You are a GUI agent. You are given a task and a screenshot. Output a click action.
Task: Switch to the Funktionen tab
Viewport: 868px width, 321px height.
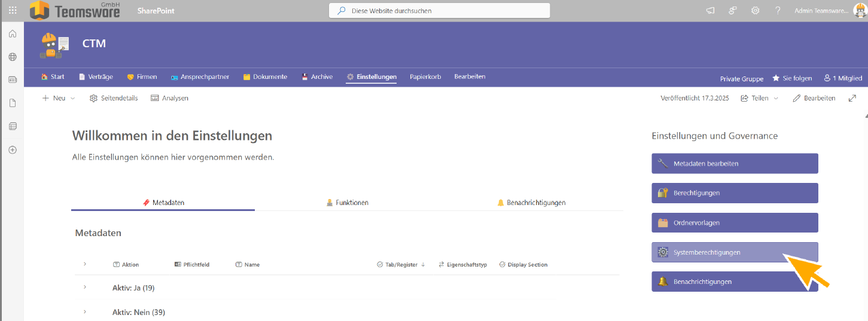click(347, 203)
